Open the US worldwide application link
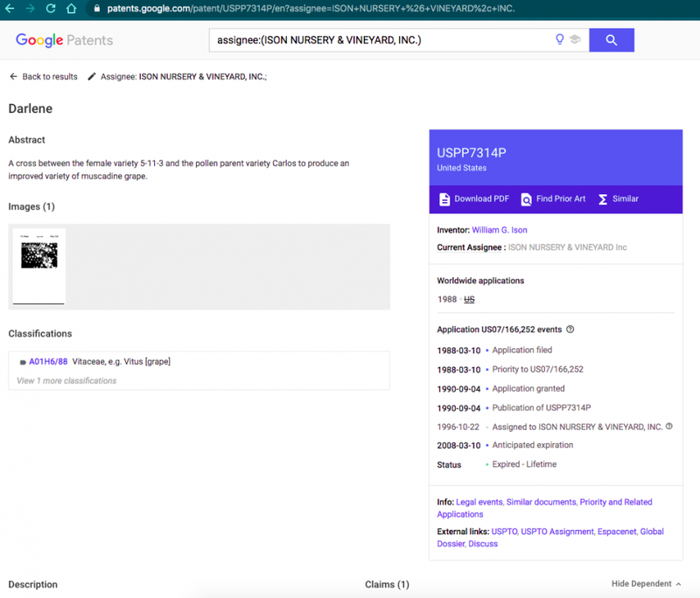Image resolution: width=700 pixels, height=598 pixels. (469, 299)
